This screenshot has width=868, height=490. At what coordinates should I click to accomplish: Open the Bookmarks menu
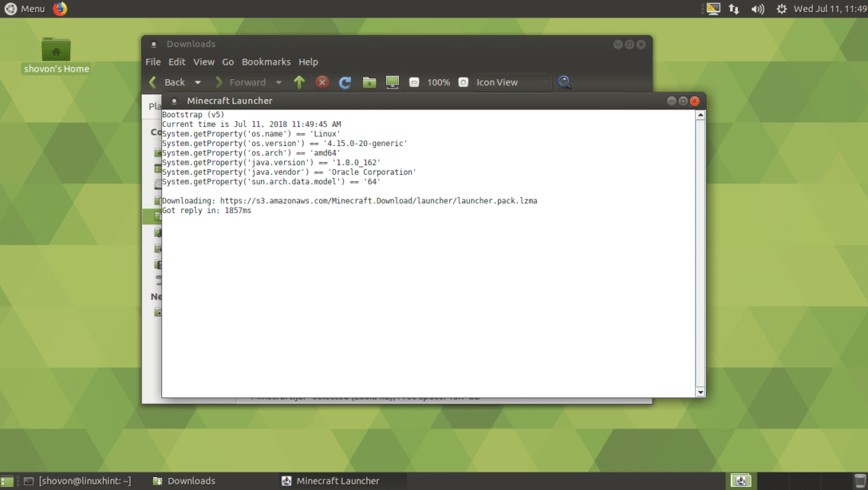click(x=266, y=62)
